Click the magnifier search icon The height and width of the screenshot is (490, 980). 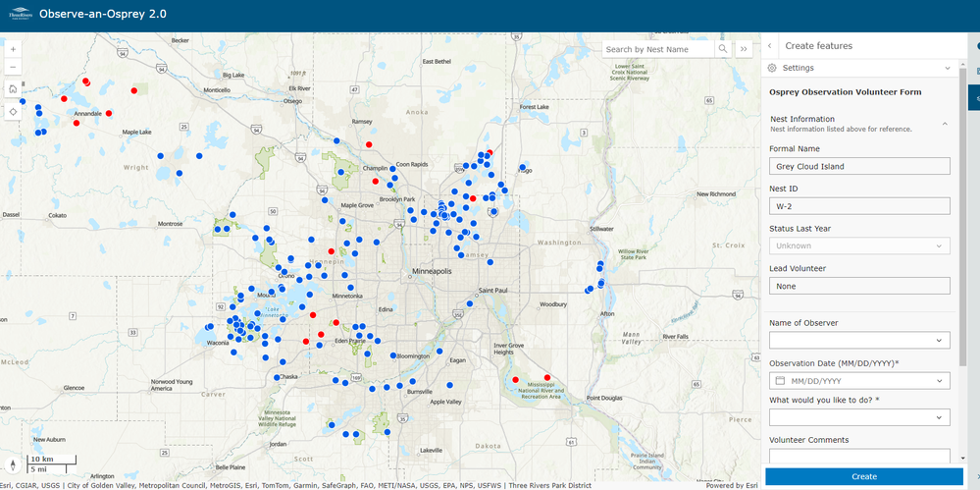pos(723,49)
